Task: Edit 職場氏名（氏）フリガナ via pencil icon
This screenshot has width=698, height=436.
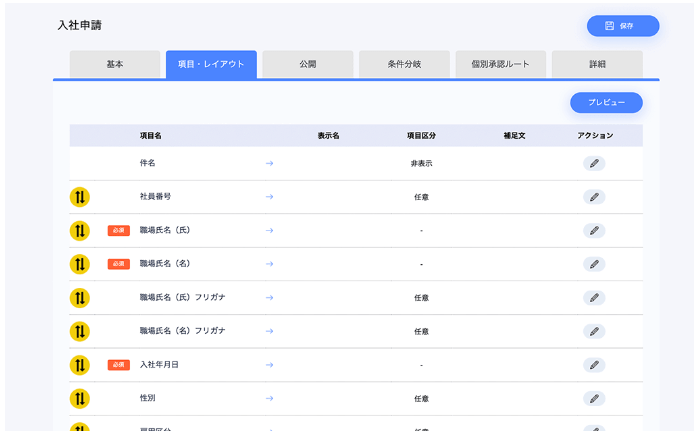Action: pos(594,297)
